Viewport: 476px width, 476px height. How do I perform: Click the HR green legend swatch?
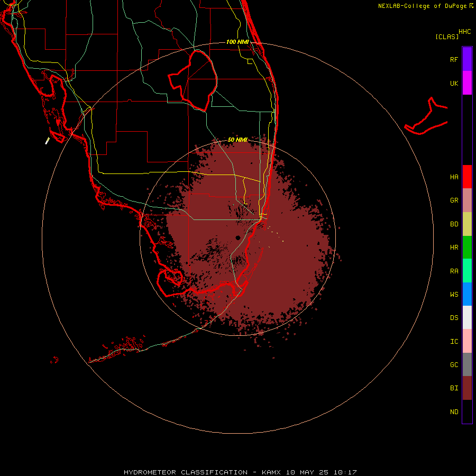pos(467,248)
